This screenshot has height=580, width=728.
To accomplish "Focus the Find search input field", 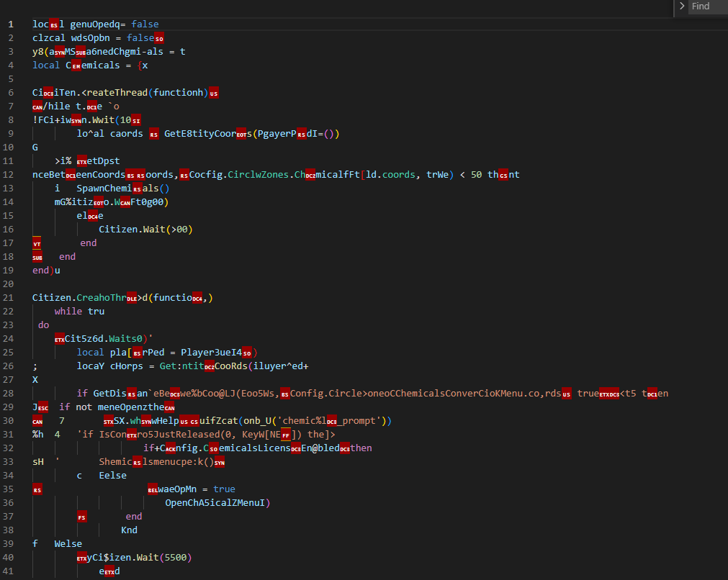I will 708,6.
